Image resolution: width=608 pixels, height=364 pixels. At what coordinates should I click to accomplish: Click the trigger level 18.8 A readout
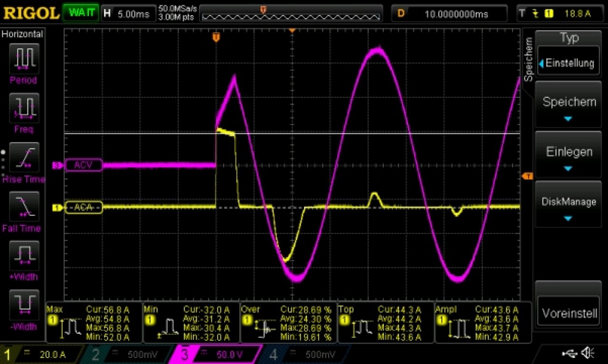pyautogui.click(x=577, y=14)
